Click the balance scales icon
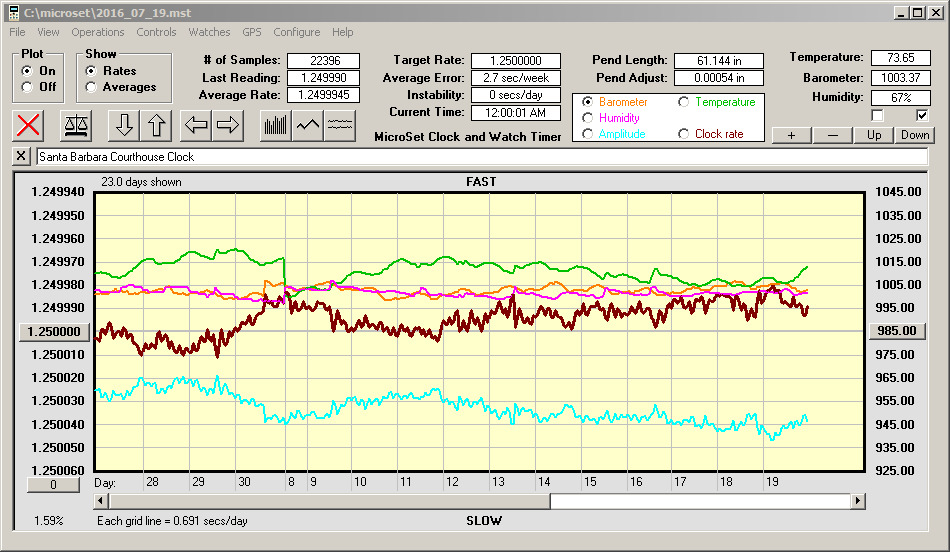Viewport: 950px width, 552px height. pyautogui.click(x=75, y=125)
